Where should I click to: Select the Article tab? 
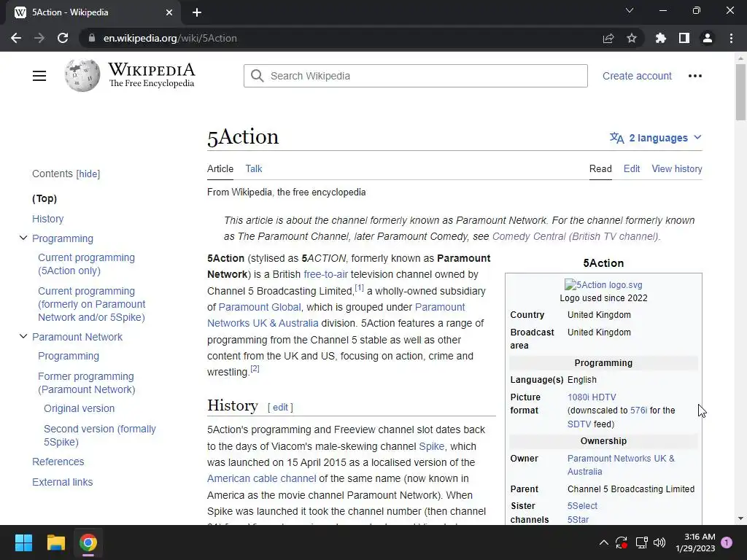[220, 168]
